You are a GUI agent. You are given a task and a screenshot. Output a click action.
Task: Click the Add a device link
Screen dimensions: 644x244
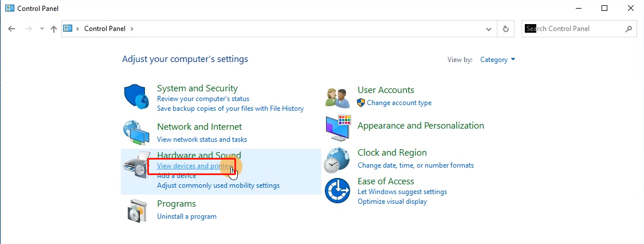[x=176, y=176]
